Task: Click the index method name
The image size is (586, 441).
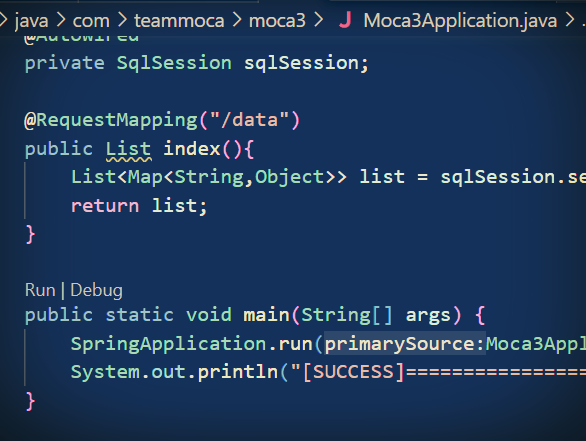Action: pos(192,149)
